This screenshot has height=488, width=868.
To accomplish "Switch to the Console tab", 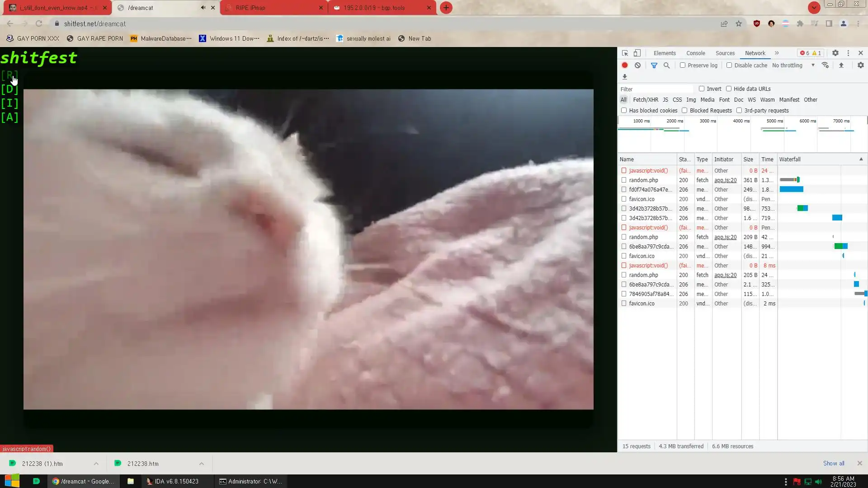I will 695,53.
